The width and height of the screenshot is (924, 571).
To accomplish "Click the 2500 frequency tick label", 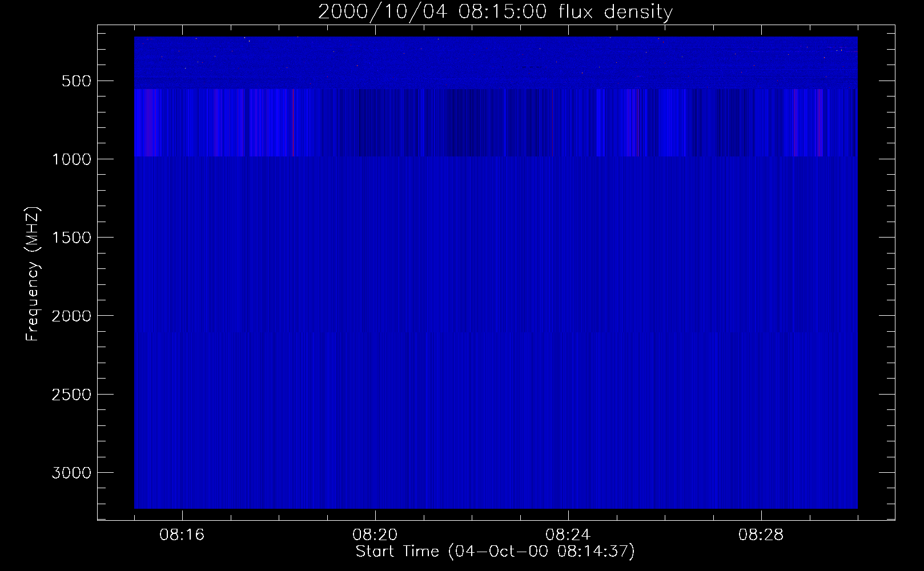I will point(71,395).
